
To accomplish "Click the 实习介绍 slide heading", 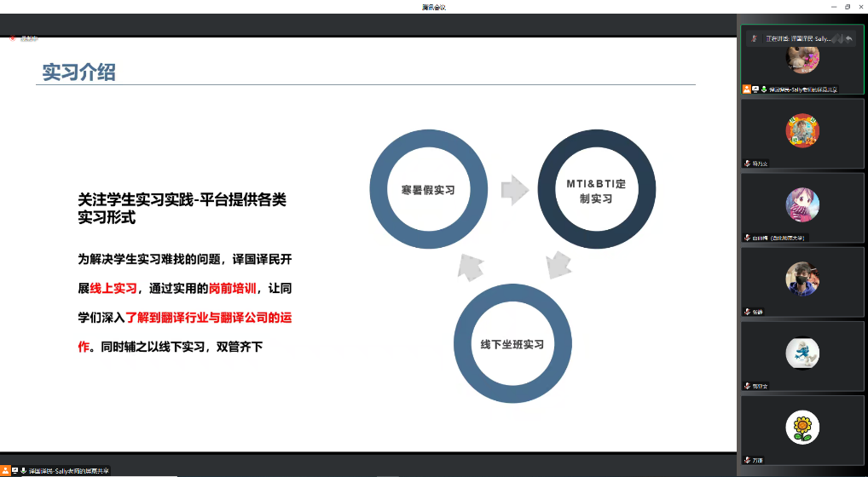I will pos(79,72).
